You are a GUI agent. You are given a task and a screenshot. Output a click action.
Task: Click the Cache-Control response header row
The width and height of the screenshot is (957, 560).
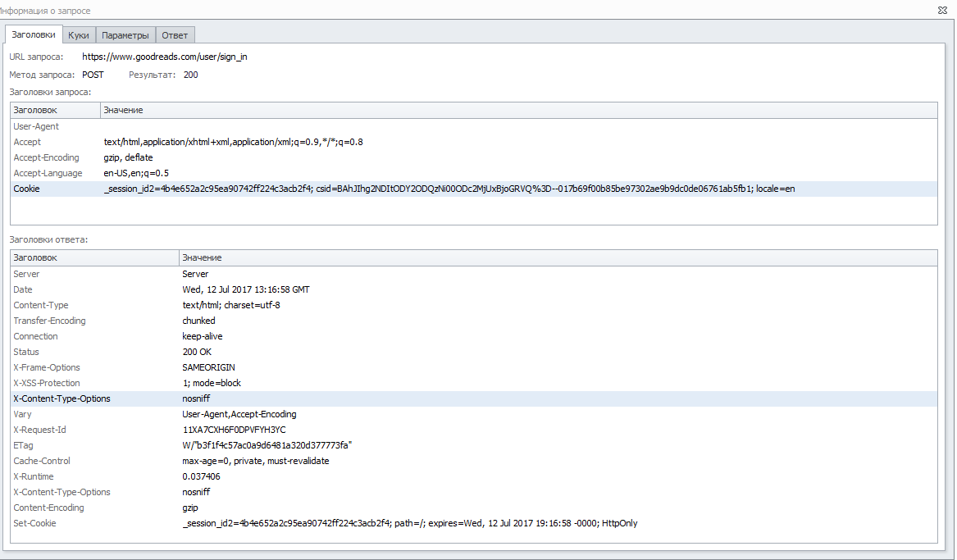click(x=42, y=461)
